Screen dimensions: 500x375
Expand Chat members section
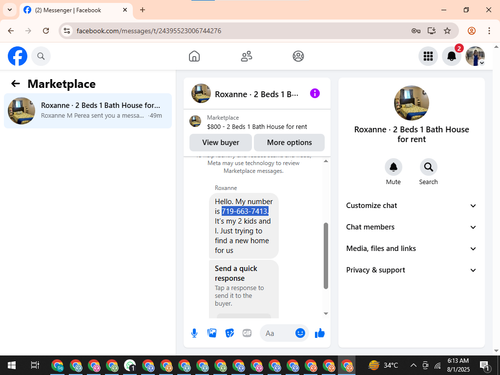(411, 227)
